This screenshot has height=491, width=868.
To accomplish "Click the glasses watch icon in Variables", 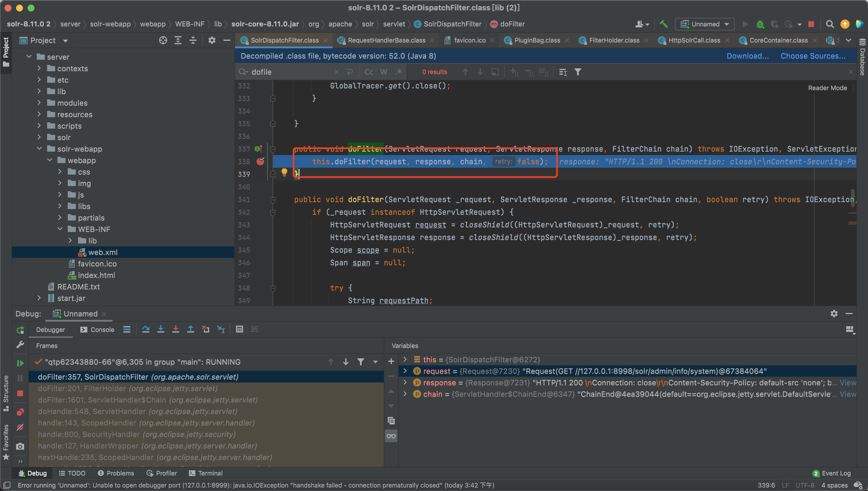I will click(391, 436).
